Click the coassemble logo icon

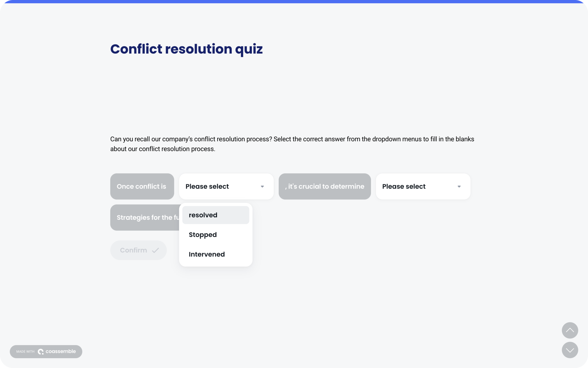[41, 351]
